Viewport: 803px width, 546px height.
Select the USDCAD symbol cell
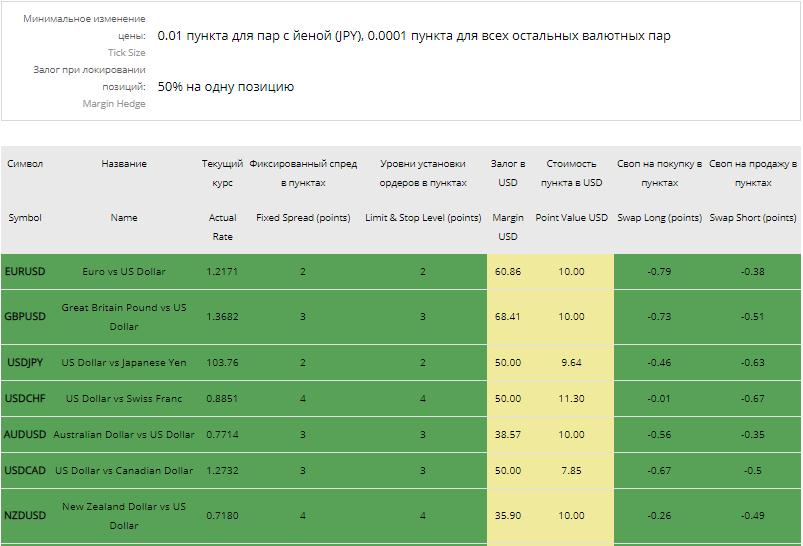click(x=25, y=471)
